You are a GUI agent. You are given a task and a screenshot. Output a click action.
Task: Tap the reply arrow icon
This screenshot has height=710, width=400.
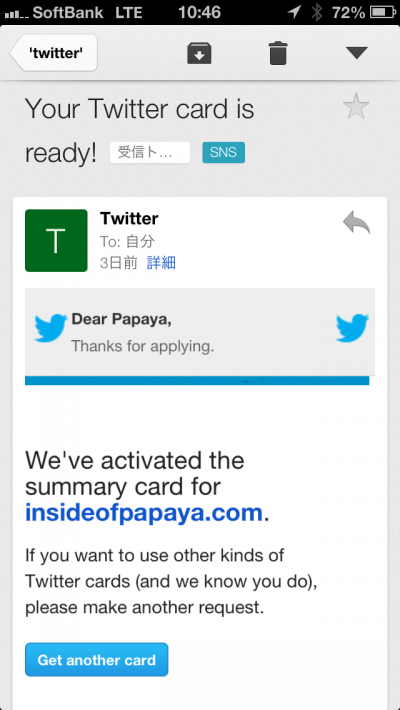point(357,223)
